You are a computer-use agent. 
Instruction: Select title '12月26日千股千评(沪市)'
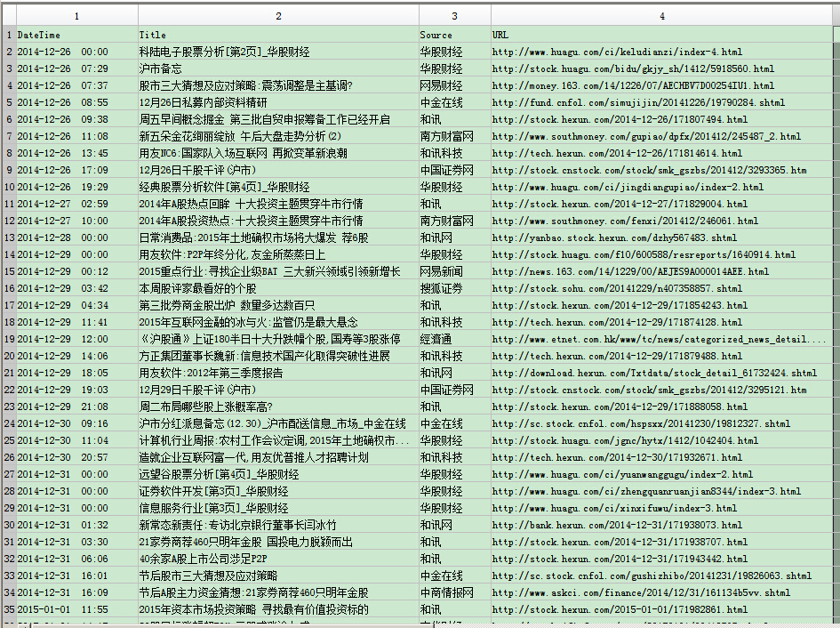coord(278,170)
